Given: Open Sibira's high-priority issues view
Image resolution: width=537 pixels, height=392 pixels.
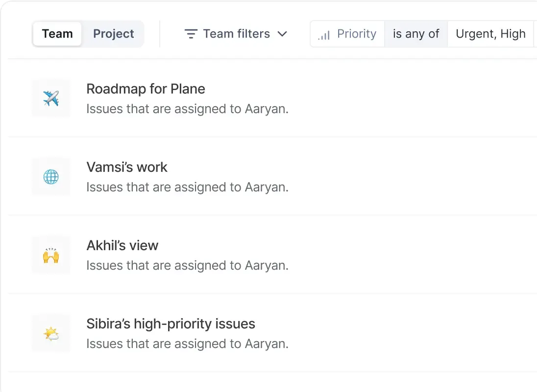Looking at the screenshot, I should click(x=171, y=323).
